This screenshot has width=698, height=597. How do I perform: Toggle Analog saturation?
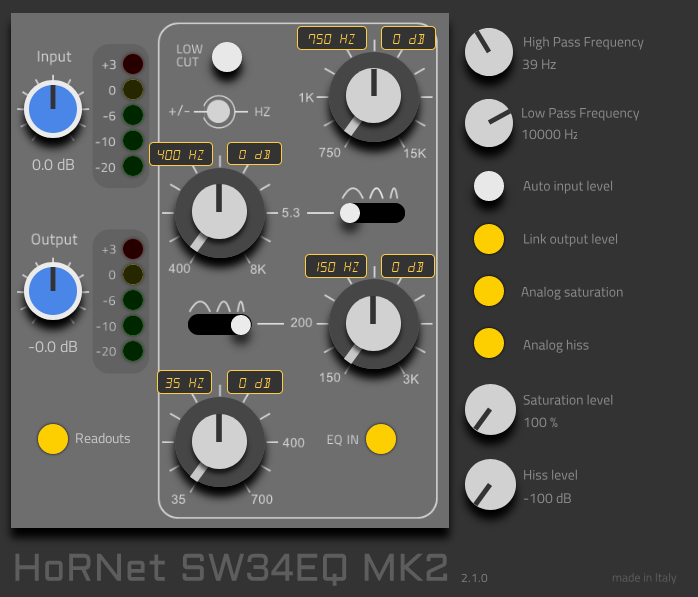point(489,291)
